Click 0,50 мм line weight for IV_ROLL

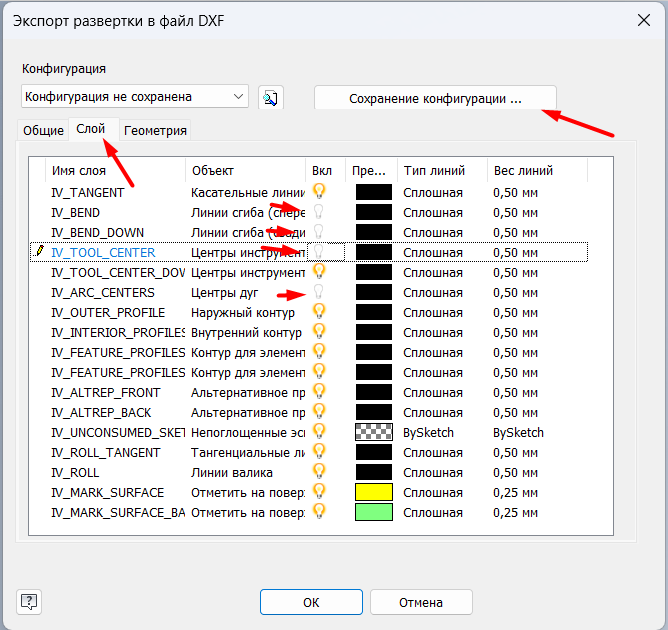(515, 473)
